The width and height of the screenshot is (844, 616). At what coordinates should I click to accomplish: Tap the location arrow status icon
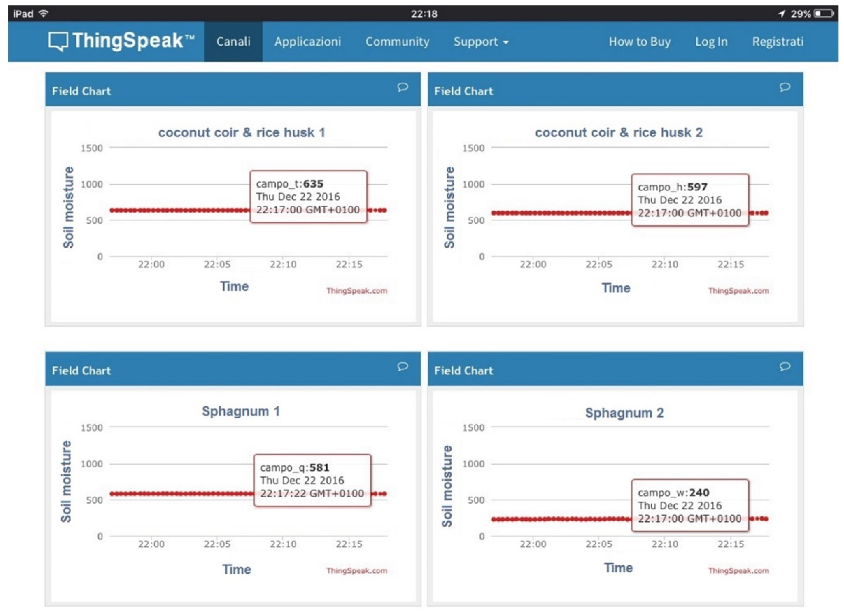pyautogui.click(x=781, y=14)
